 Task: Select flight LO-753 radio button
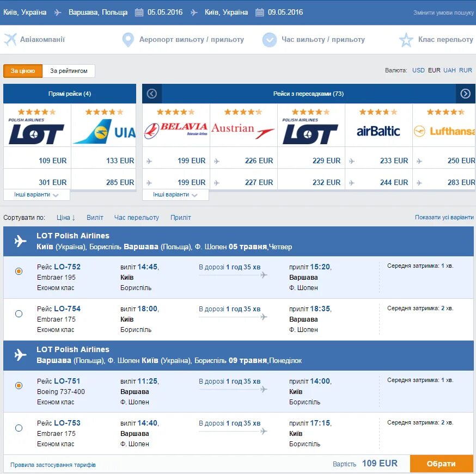point(19,428)
